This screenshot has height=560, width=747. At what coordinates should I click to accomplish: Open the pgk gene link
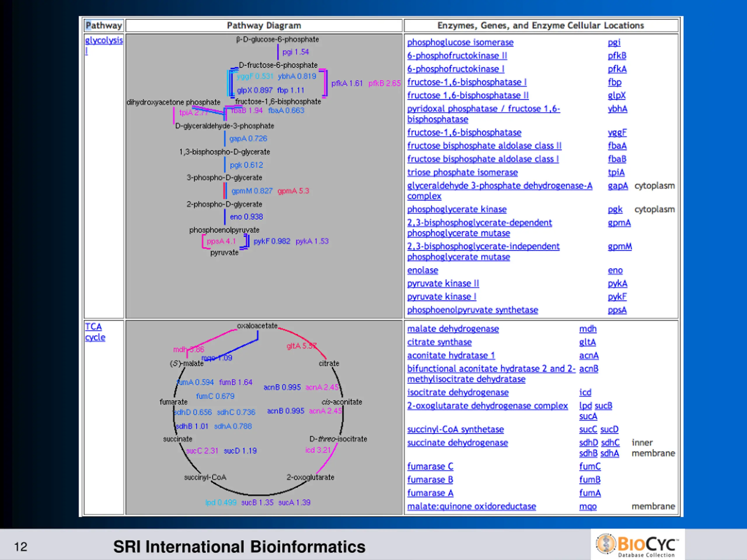(615, 209)
